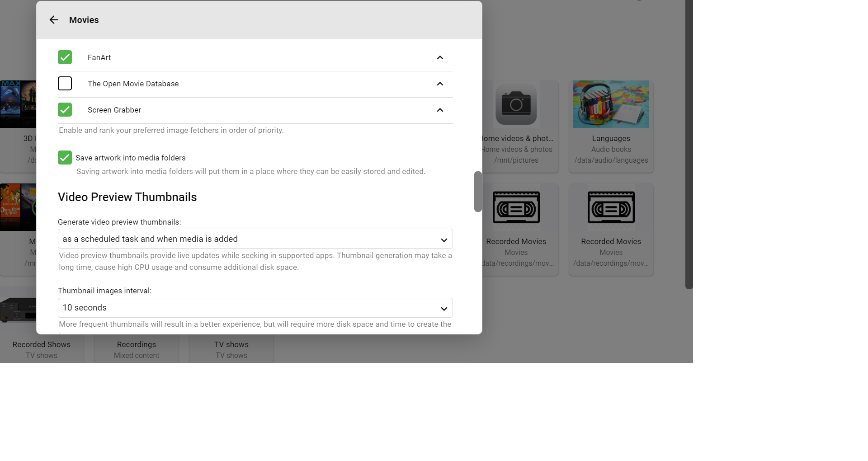Image resolution: width=868 pixels, height=461 pixels.
Task: Click the Video Preview Thumbnails heading
Action: pyautogui.click(x=127, y=197)
